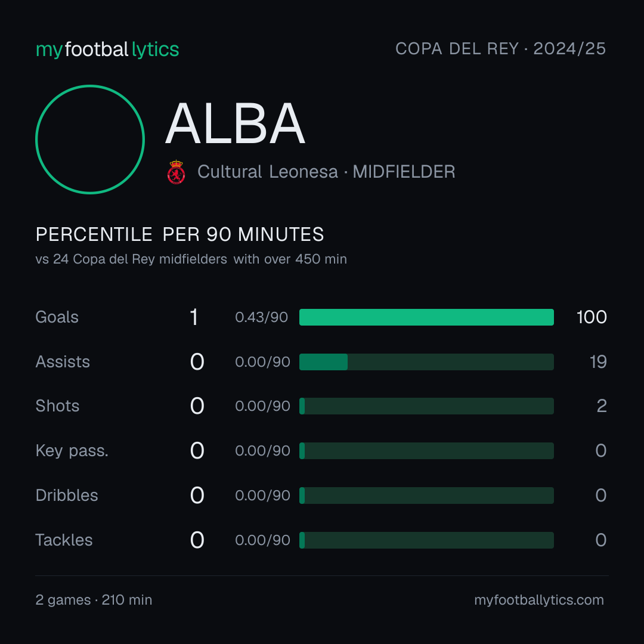The height and width of the screenshot is (644, 644).
Task: Click the Shots percentile bar
Action: (x=426, y=406)
